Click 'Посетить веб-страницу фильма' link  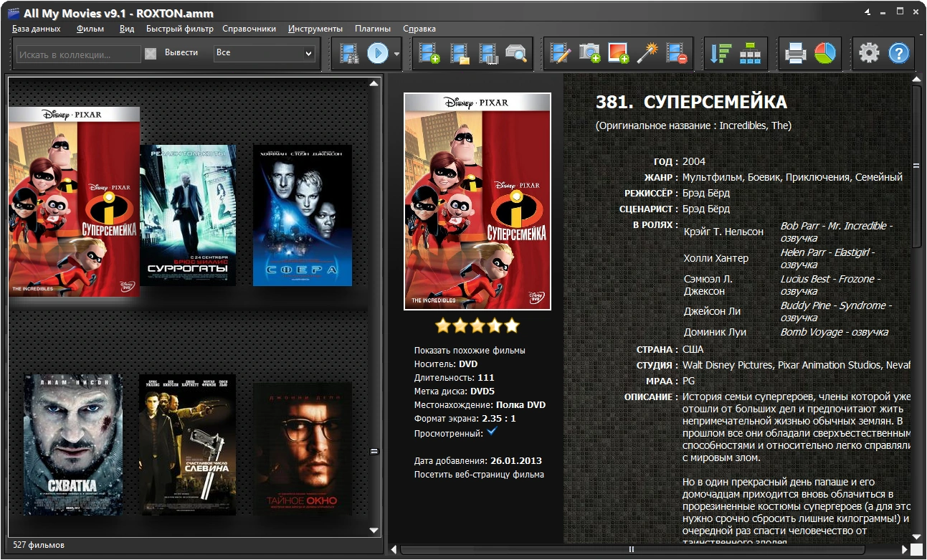click(479, 475)
